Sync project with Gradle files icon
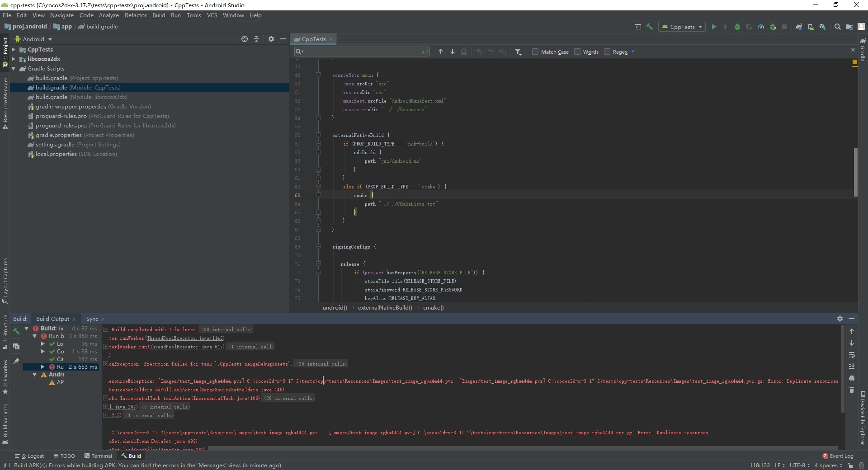 799,27
